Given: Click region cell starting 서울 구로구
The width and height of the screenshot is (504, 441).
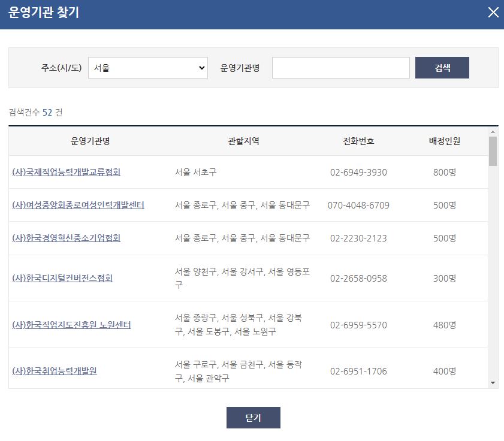Looking at the screenshot, I should 239,371.
